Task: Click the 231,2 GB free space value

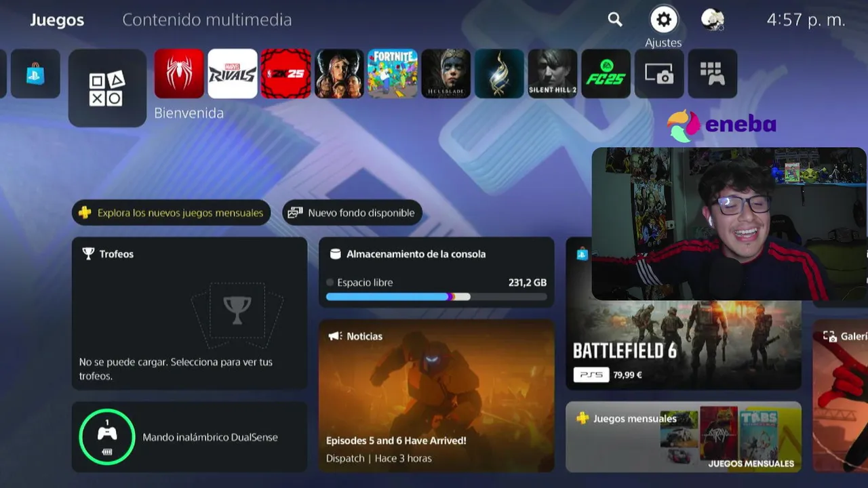Action: pos(528,283)
